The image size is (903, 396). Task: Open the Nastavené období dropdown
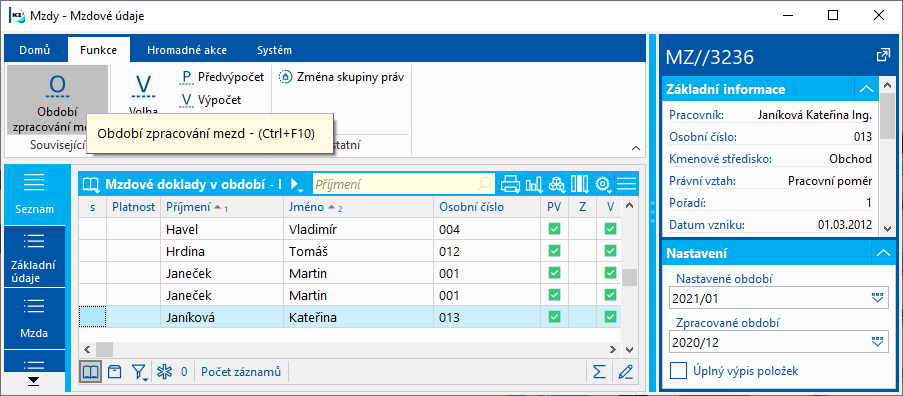click(x=877, y=298)
